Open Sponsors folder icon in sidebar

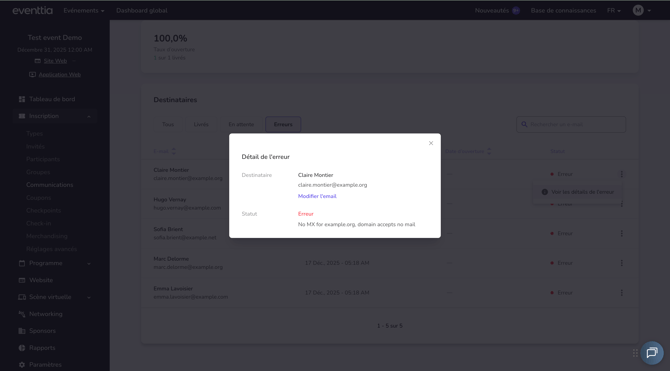pos(22,331)
